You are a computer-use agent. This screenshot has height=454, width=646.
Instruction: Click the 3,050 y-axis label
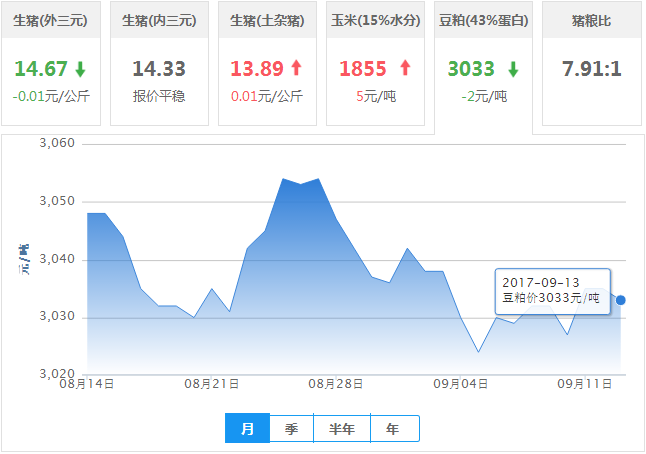click(57, 201)
